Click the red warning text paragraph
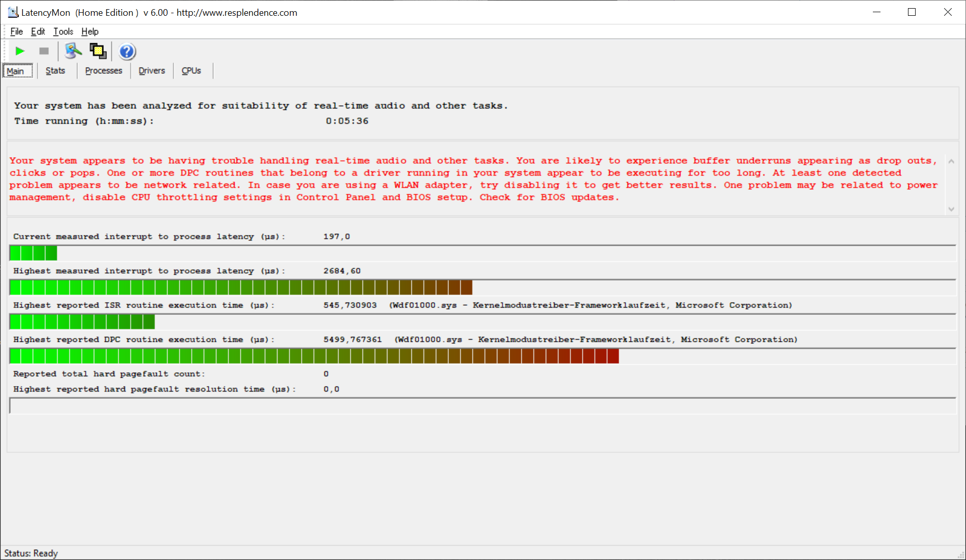 pyautogui.click(x=473, y=179)
